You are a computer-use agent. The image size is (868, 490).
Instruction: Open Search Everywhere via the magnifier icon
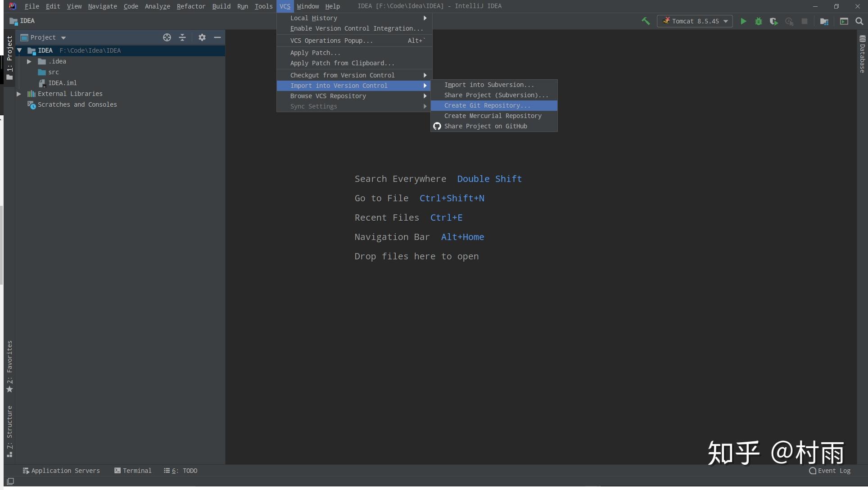click(859, 21)
